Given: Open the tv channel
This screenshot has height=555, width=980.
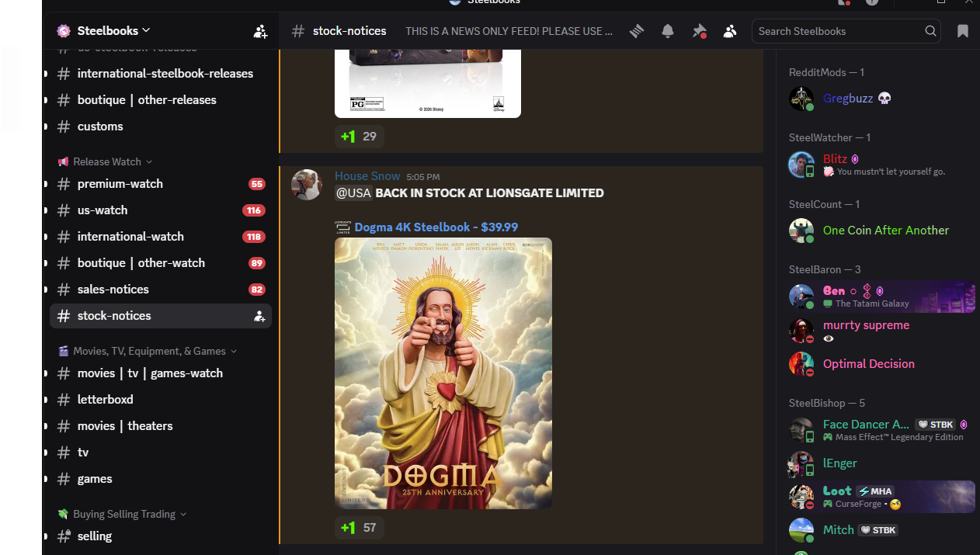Looking at the screenshot, I should point(161,453).
